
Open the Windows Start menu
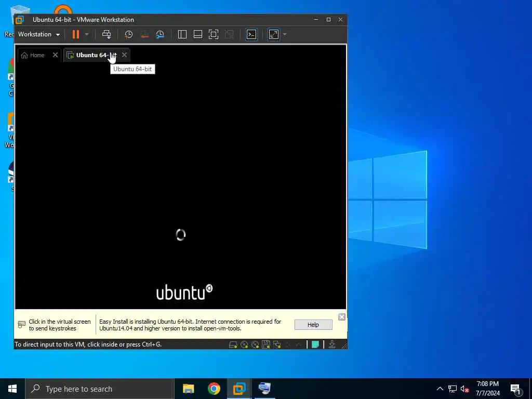(12, 389)
